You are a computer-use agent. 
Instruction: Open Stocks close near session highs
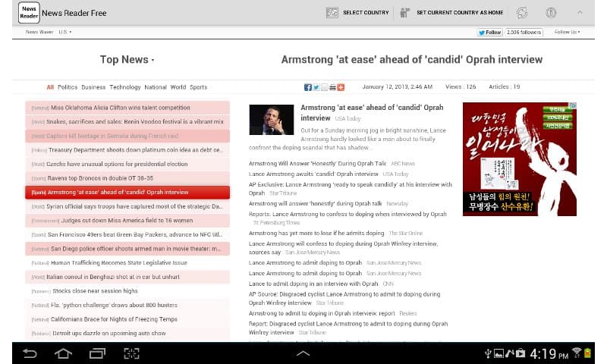127,291
